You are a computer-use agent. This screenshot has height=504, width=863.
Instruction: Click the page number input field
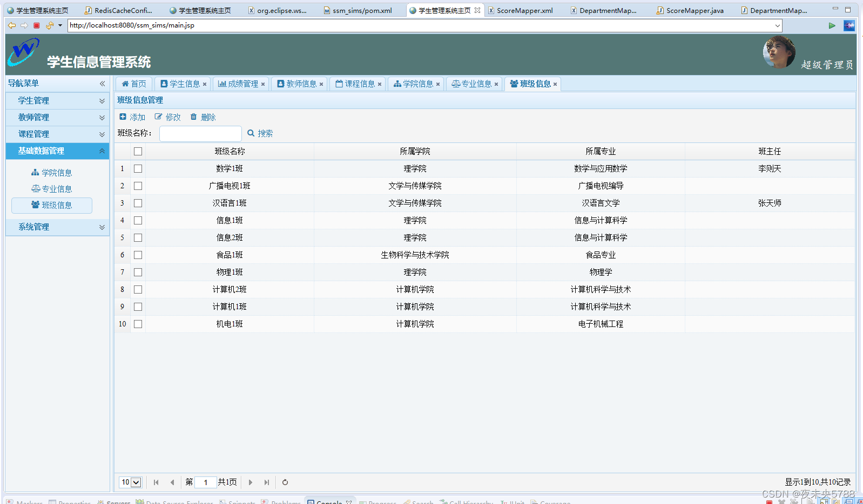(206, 482)
